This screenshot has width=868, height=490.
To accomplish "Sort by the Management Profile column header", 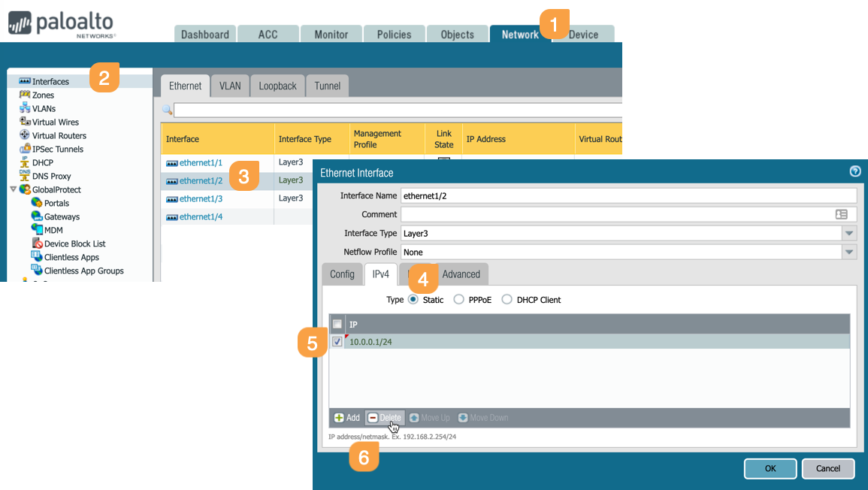I will coord(386,139).
